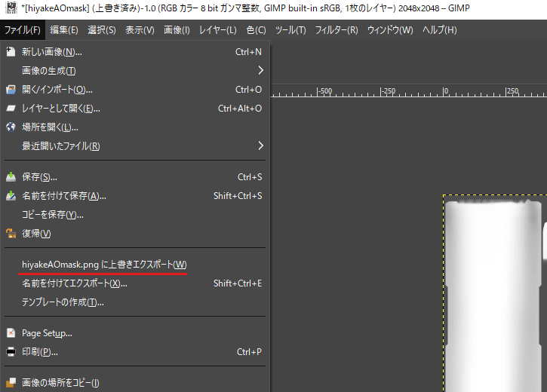Viewport: 547px width, 392px height.
Task: Choose 場所を開く(L)... entry
Action: pyautogui.click(x=135, y=127)
